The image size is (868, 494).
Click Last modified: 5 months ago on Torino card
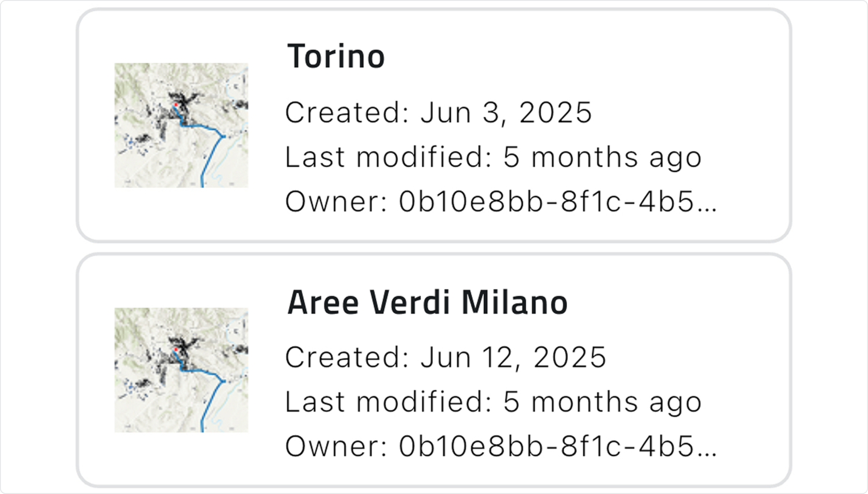pyautogui.click(x=493, y=157)
